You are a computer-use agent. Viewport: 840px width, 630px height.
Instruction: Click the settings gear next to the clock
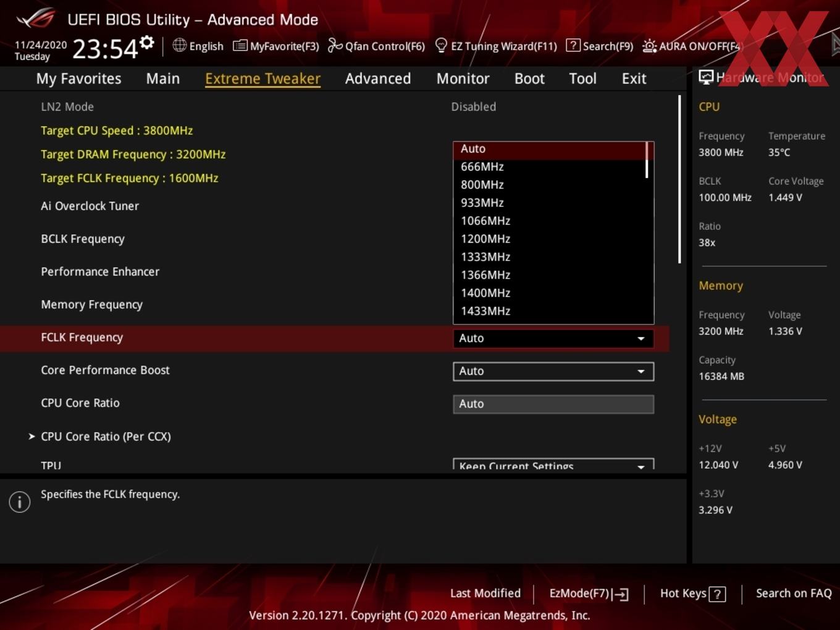(x=146, y=42)
